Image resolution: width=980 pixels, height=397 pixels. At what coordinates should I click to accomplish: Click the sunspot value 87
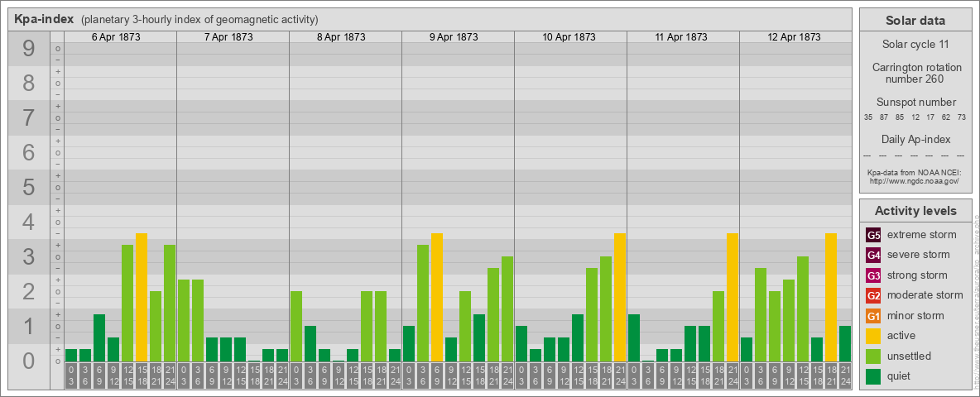coord(884,117)
